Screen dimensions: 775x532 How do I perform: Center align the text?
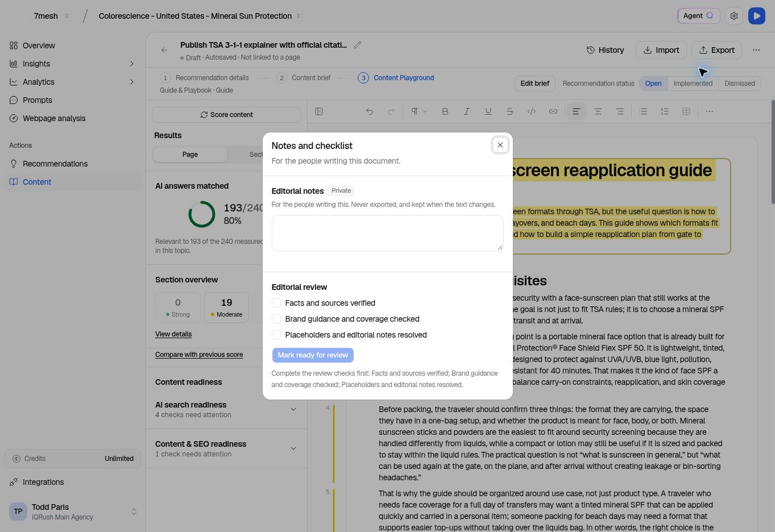click(x=598, y=111)
